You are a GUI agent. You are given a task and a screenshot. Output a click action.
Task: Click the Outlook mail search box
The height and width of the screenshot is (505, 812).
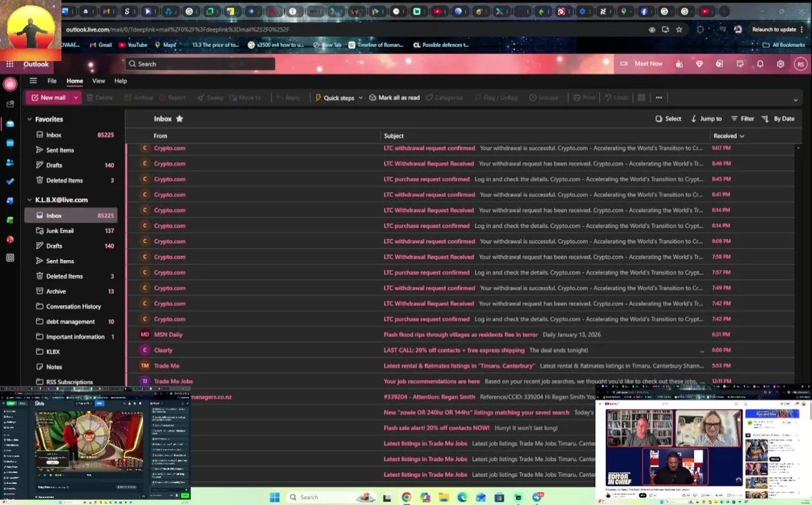coord(200,64)
